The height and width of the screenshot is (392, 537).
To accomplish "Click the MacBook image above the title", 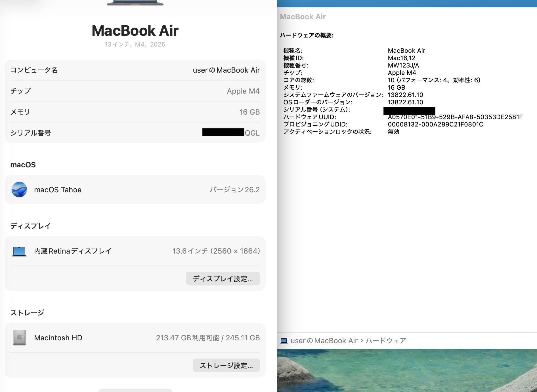I will click(135, 3).
